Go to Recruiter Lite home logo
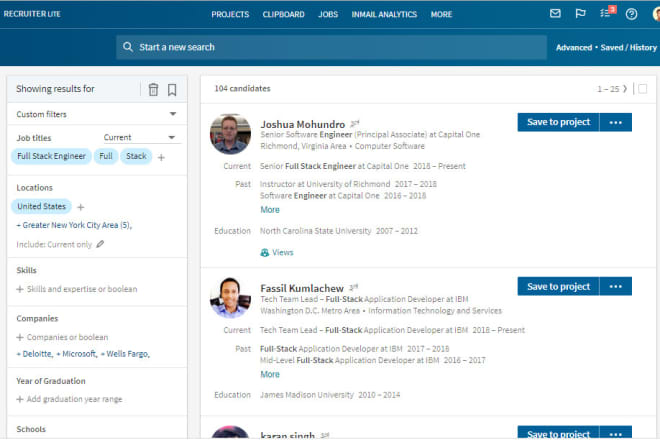 [x=32, y=13]
